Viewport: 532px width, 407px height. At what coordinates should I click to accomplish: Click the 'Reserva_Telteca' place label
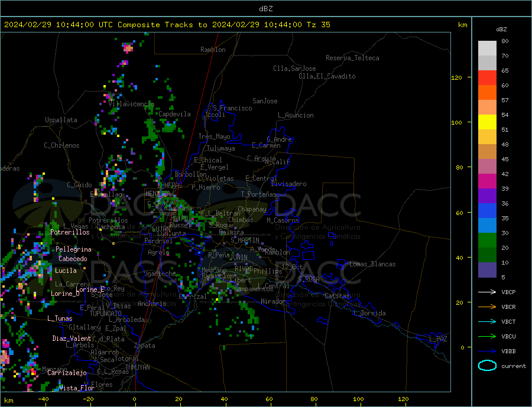pyautogui.click(x=352, y=58)
